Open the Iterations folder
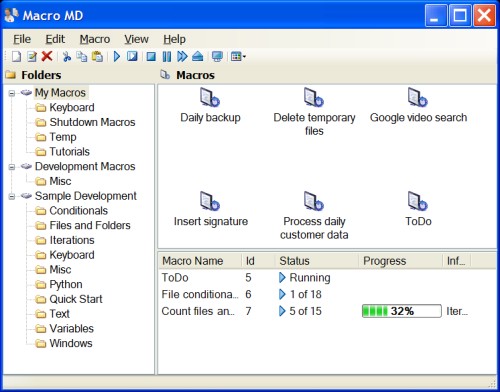Viewport: 500px width, 392px height. point(72,240)
